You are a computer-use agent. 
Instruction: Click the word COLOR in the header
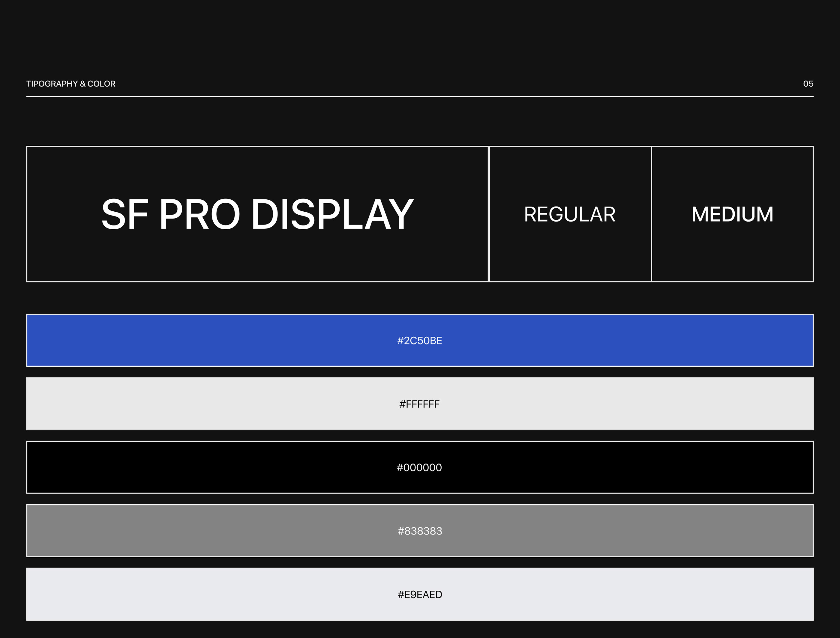coord(101,84)
